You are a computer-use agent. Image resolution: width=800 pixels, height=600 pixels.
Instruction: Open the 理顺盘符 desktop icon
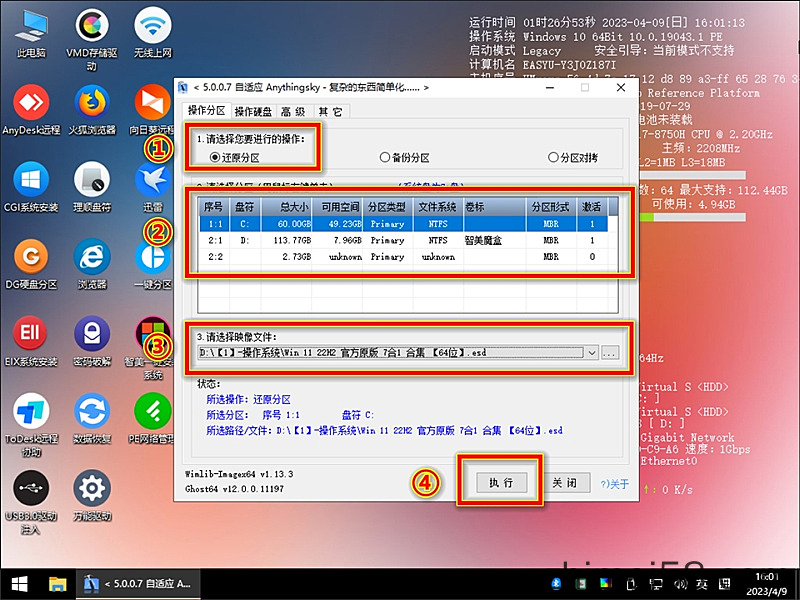[x=92, y=187]
